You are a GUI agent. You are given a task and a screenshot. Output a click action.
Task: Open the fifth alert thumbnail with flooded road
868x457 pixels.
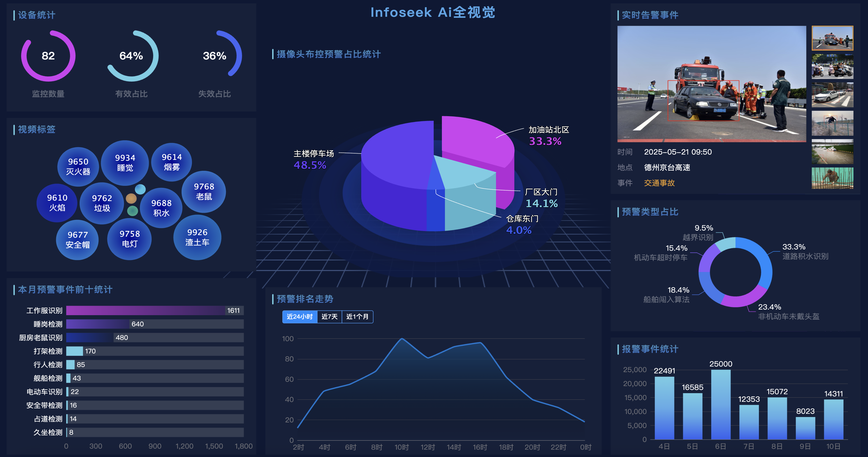point(832,151)
